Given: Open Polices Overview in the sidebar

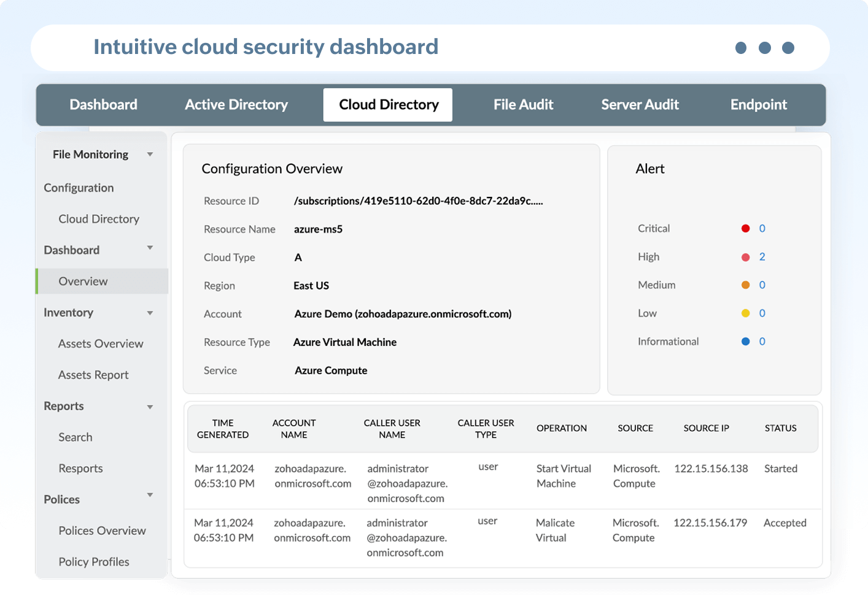Looking at the screenshot, I should click(x=102, y=531).
